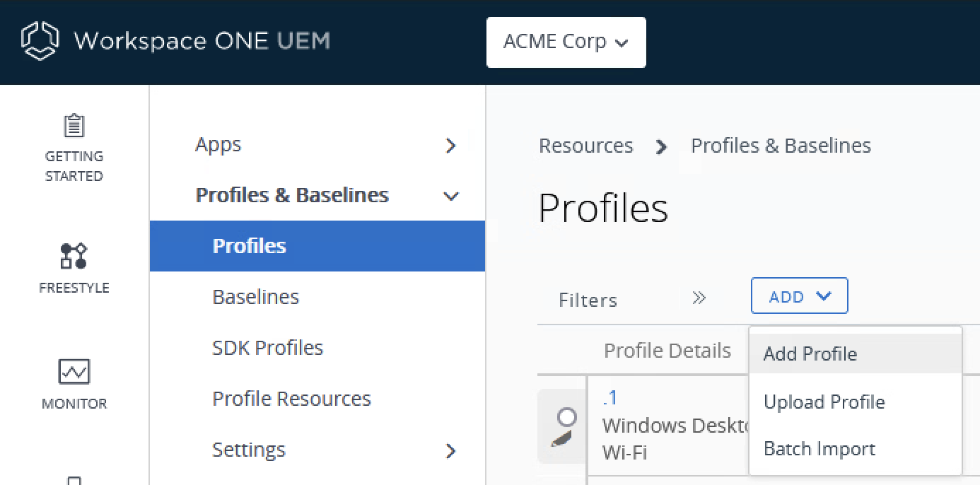
Task: Select Batch Import option
Action: click(x=819, y=448)
